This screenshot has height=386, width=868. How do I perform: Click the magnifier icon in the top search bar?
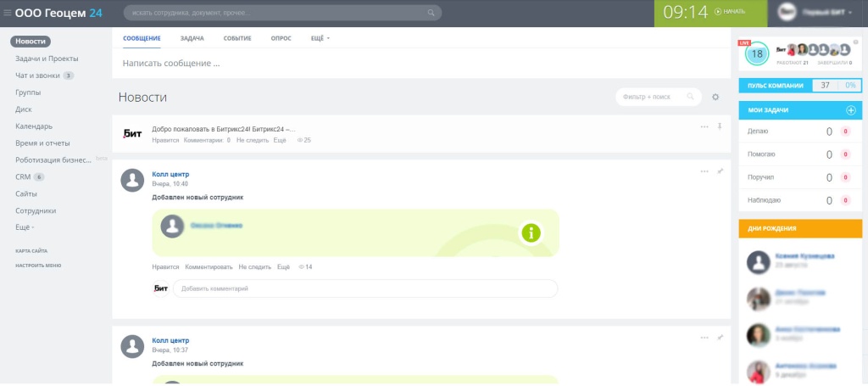pyautogui.click(x=431, y=13)
